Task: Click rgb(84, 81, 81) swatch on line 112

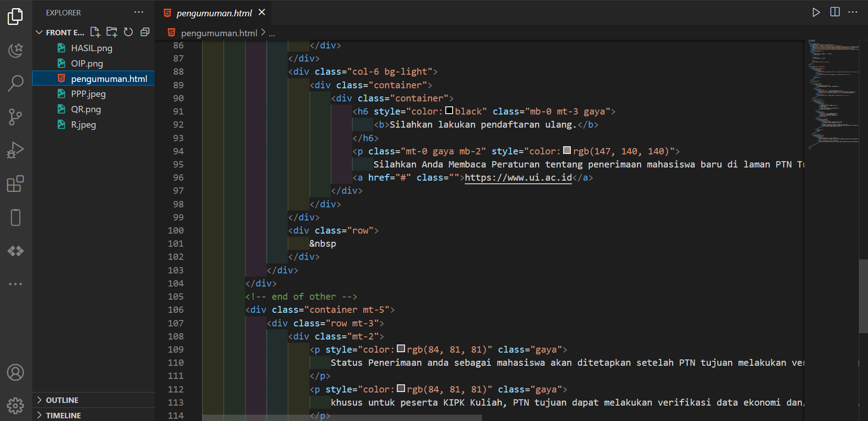Action: point(401,388)
